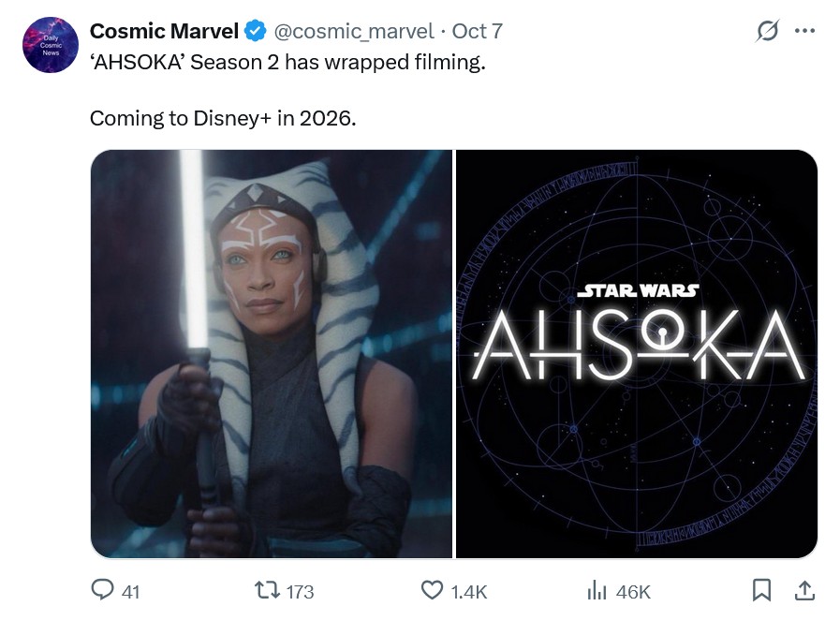Open the Star Wars Ahsoka logo image
The width and height of the screenshot is (840, 621).
[x=636, y=354]
